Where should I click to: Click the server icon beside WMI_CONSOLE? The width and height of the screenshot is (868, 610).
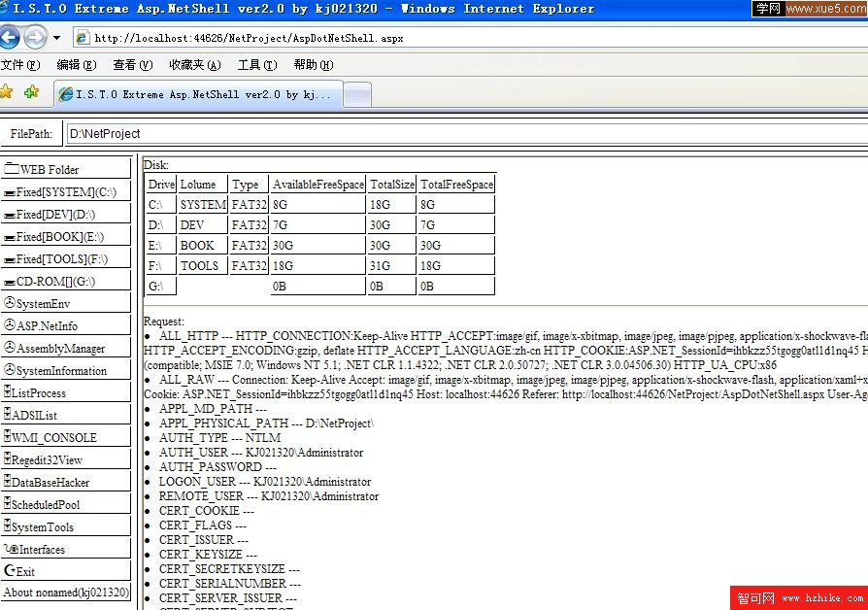(7, 436)
